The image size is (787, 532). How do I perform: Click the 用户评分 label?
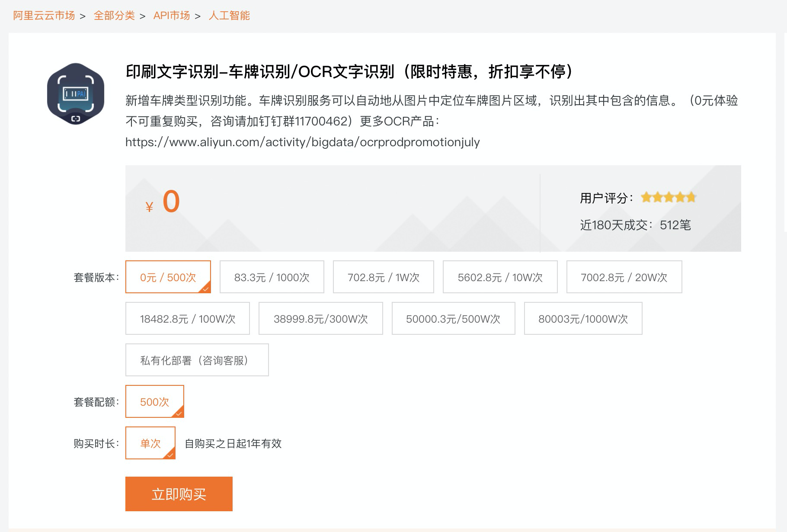(606, 198)
